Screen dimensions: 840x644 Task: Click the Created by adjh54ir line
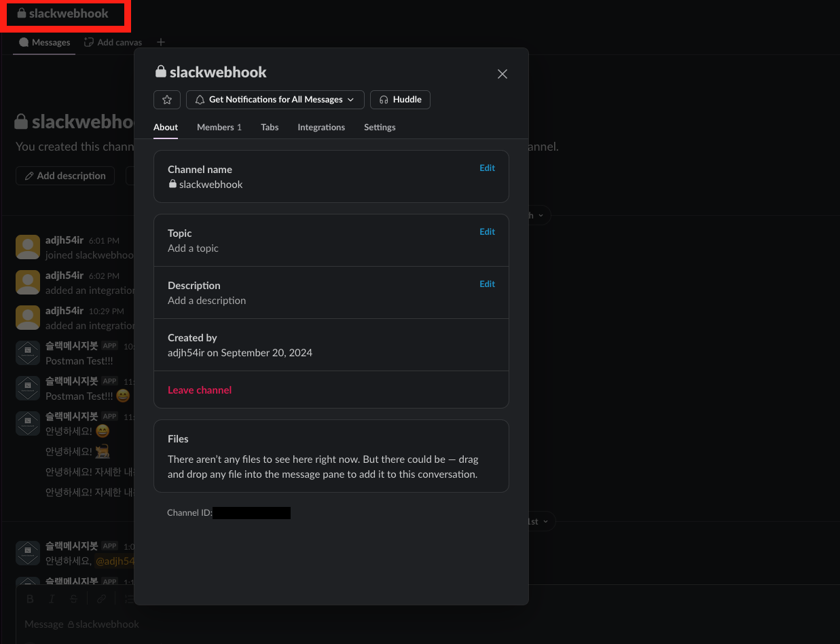[x=240, y=353]
